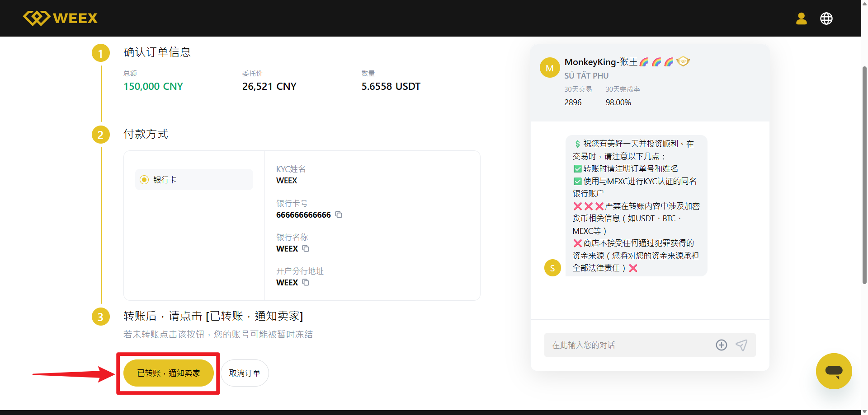This screenshot has height=415, width=868.
Task: Open the language globe icon
Action: click(x=826, y=19)
